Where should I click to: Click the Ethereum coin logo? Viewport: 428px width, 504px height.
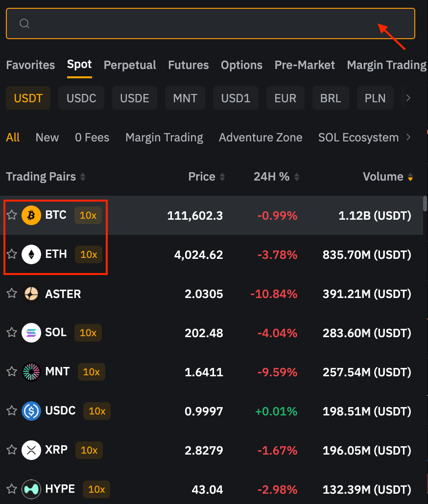tap(31, 254)
